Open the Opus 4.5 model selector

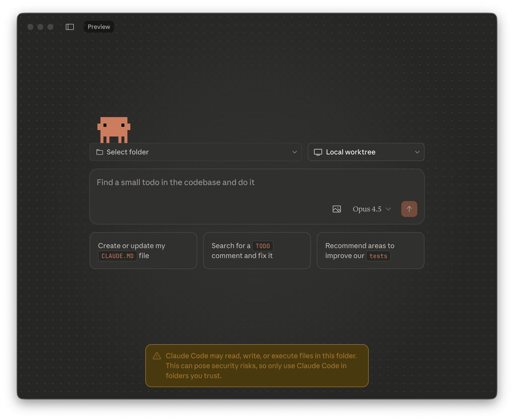click(x=372, y=209)
